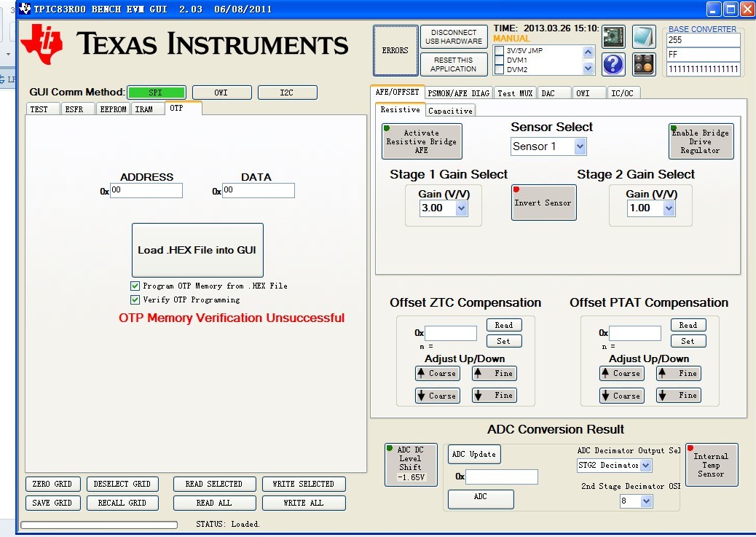Check the 3V/5V JMP checkbox
The width and height of the screenshot is (756, 537).
point(500,51)
